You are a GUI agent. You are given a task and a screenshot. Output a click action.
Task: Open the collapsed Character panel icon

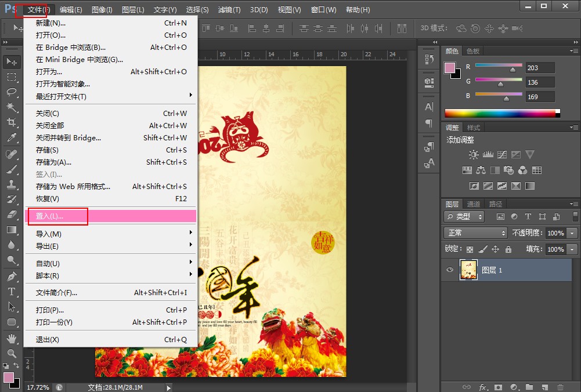click(x=429, y=107)
